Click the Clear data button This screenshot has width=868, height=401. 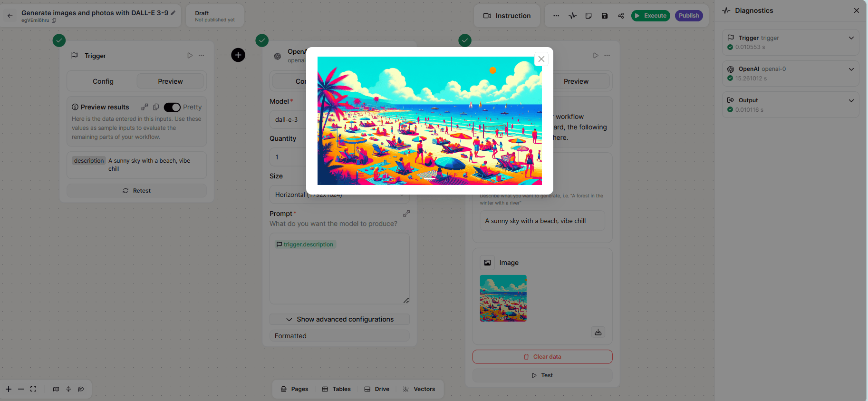pos(542,357)
